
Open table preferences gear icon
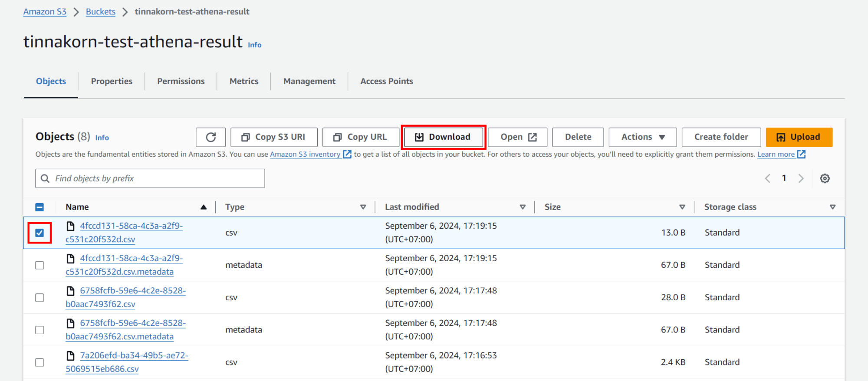[x=825, y=178]
